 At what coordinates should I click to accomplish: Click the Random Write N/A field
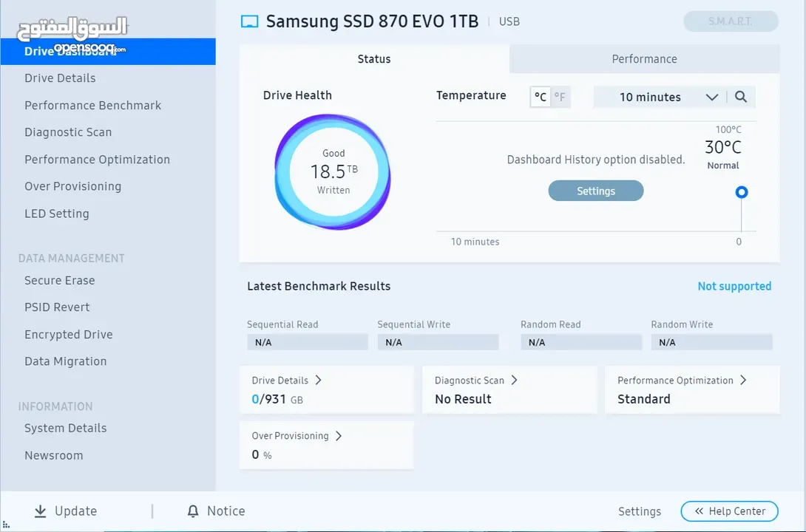coord(712,342)
